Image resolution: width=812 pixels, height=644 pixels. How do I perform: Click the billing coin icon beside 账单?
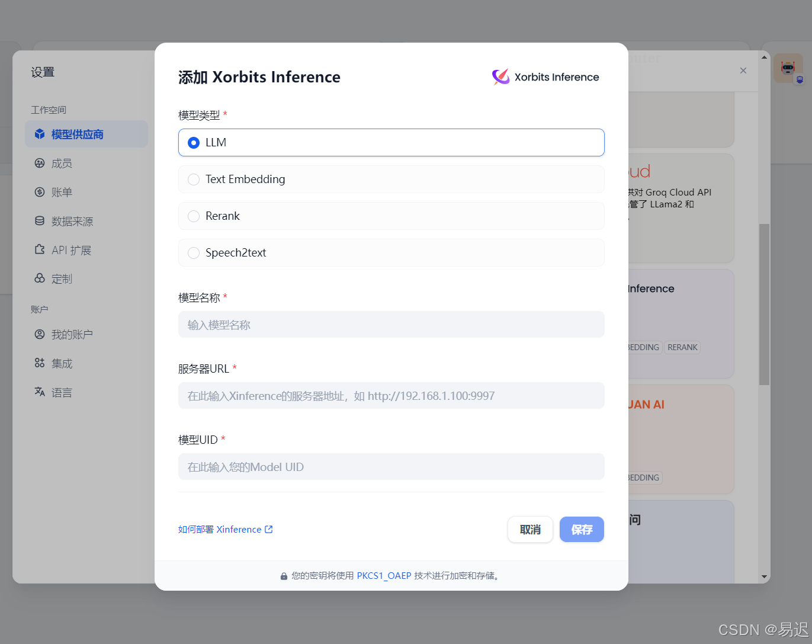40,192
